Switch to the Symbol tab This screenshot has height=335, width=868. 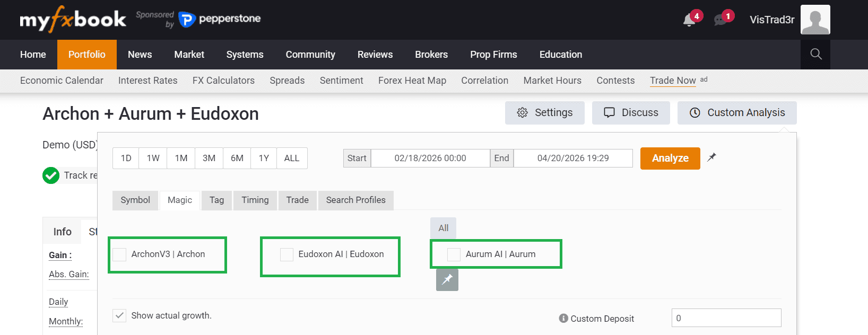coord(135,200)
